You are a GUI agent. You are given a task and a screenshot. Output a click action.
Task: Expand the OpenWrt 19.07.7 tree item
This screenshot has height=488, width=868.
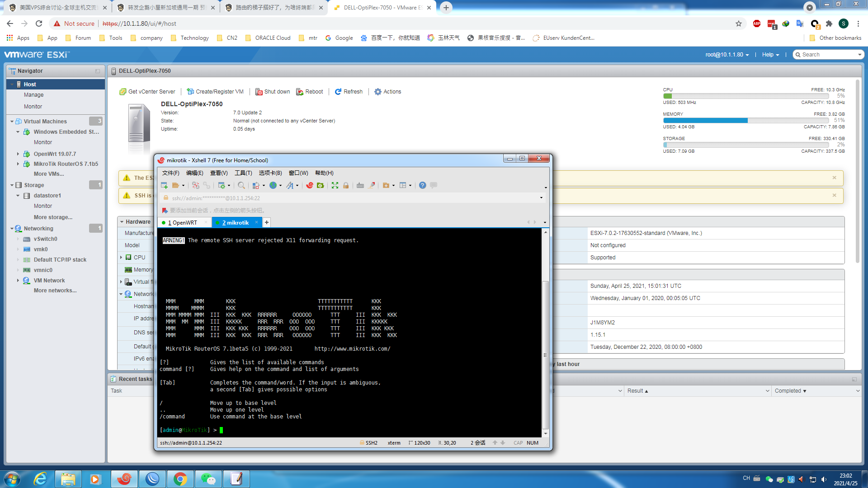click(x=18, y=154)
